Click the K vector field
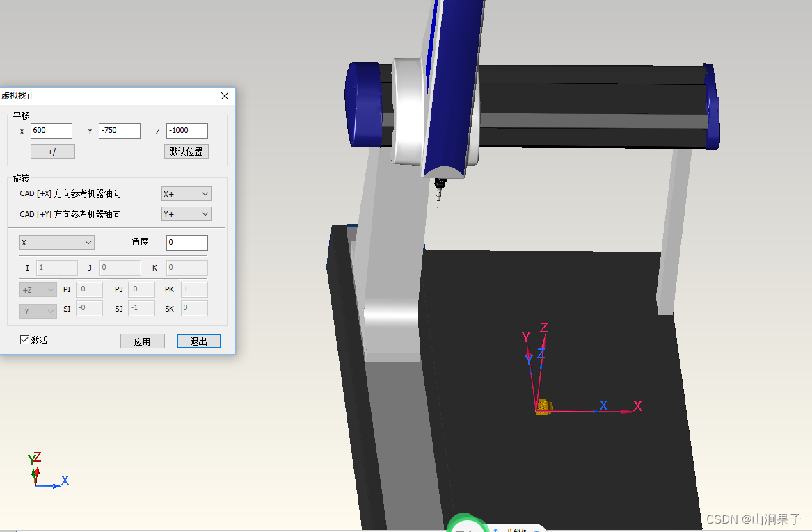Screen dimensions: 812x532 187,268
